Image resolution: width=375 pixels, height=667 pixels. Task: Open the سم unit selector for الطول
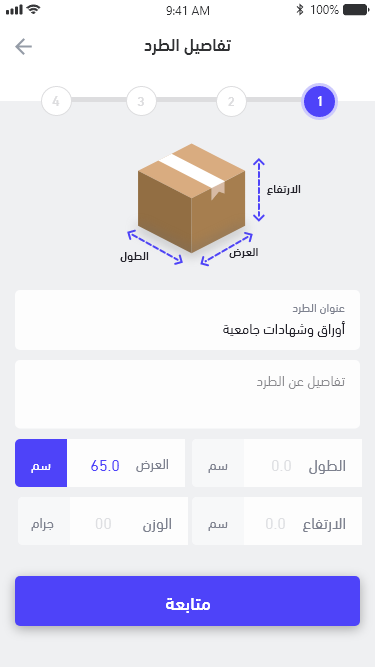[218, 463]
